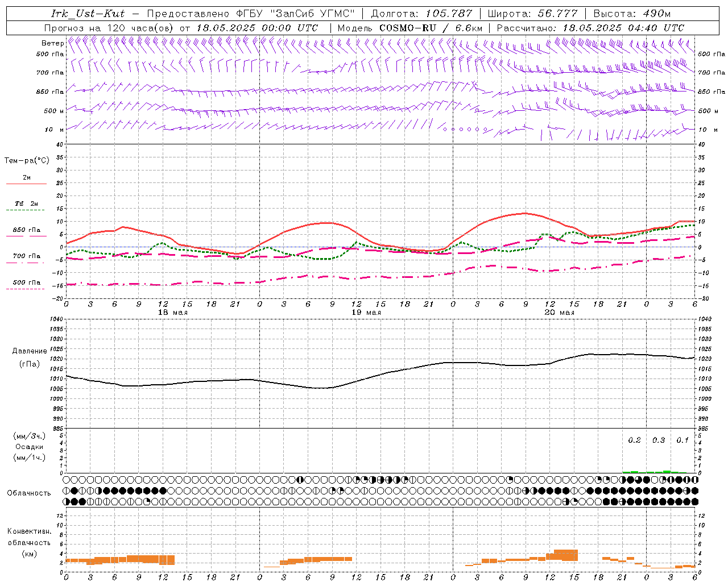Screen dimensions: 728x582
Task: Select the text 'Предоставлено ФГБУ "ЗапСиб УГМС"'
Action: [x=251, y=14]
